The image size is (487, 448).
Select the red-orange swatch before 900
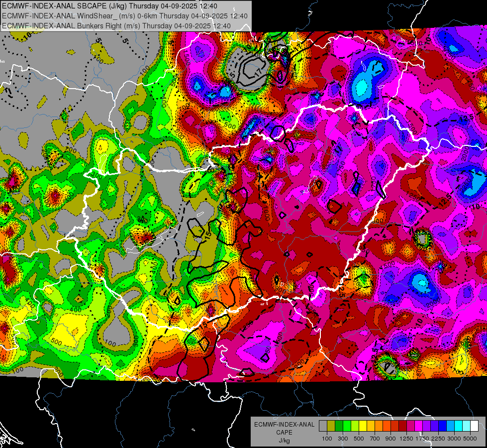pyautogui.click(x=387, y=426)
